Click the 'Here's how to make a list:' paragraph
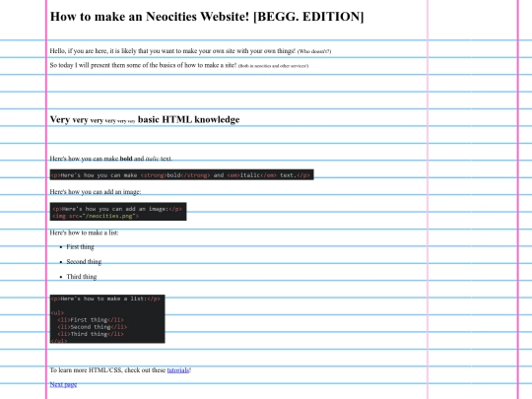This screenshot has width=532, height=399. click(x=84, y=233)
